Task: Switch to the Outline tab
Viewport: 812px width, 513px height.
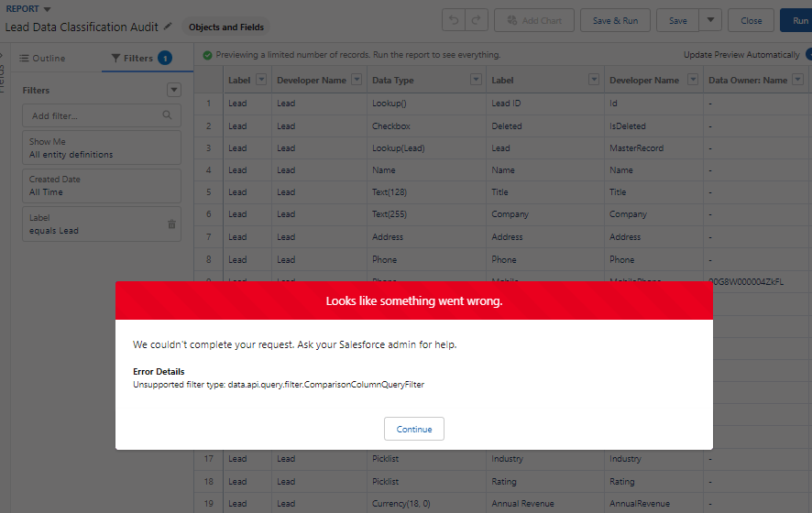Action: [x=42, y=58]
